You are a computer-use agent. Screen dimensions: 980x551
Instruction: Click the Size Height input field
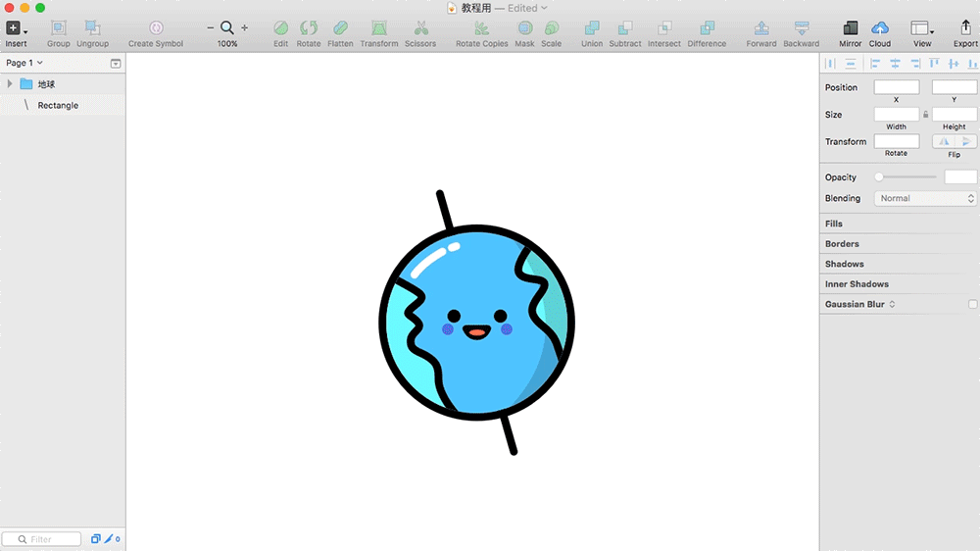955,114
